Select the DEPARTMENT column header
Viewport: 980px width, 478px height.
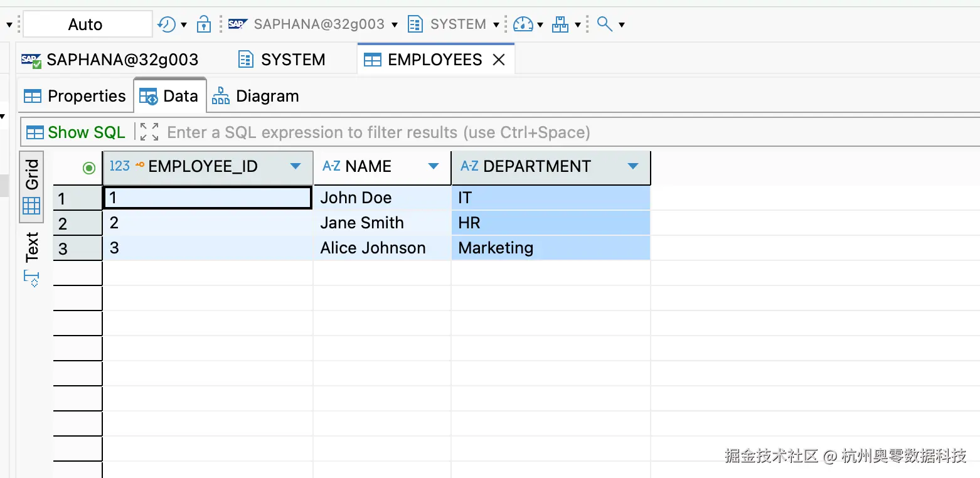[x=551, y=167]
